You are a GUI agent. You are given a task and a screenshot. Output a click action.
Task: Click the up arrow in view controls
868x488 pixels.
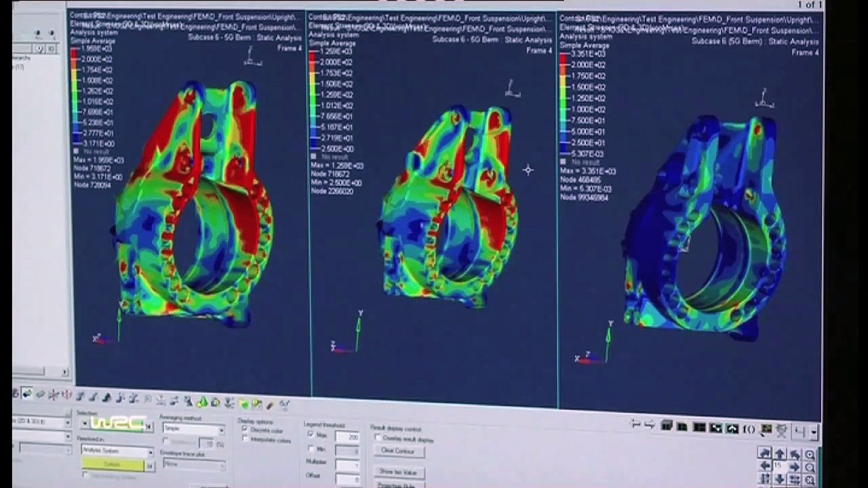[780, 454]
